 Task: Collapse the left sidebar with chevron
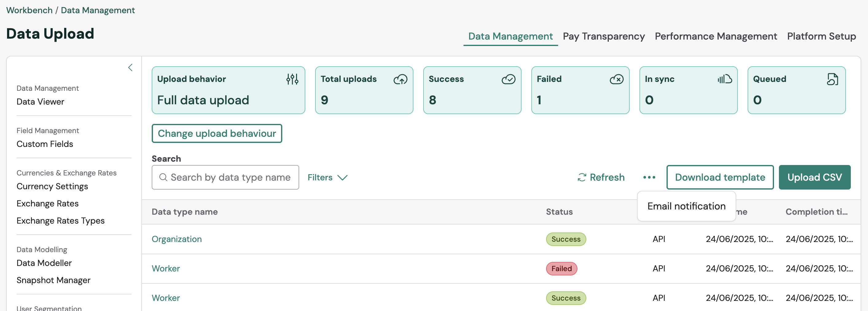pyautogui.click(x=131, y=68)
